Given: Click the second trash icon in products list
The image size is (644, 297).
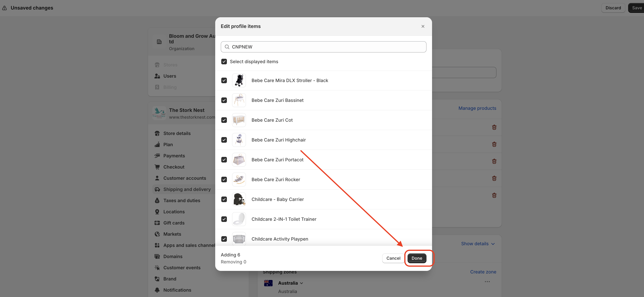Looking at the screenshot, I should pyautogui.click(x=494, y=144).
